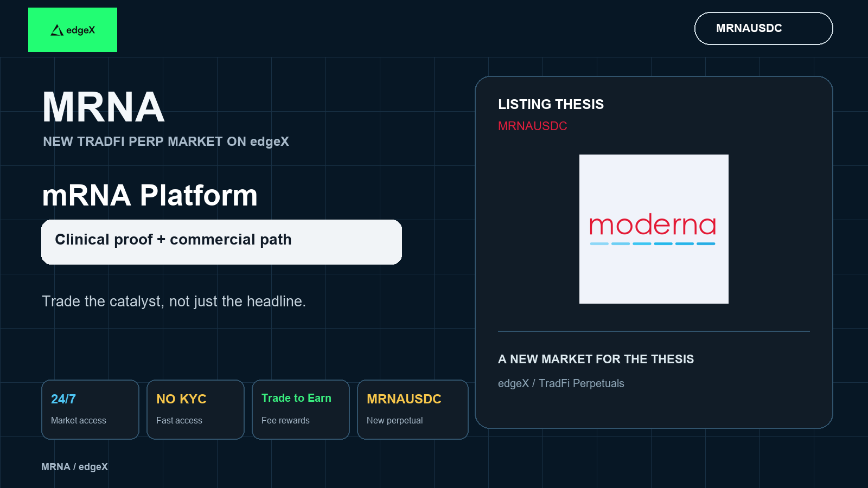Viewport: 868px width, 488px height.
Task: Click the "Clinical proof + commercial path" box
Action: click(221, 242)
